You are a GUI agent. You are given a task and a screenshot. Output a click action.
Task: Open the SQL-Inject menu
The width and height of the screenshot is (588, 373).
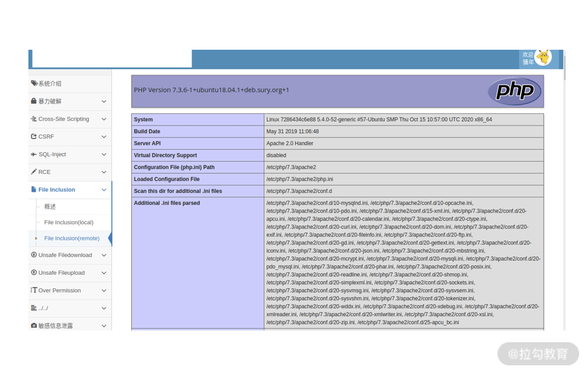pos(70,154)
